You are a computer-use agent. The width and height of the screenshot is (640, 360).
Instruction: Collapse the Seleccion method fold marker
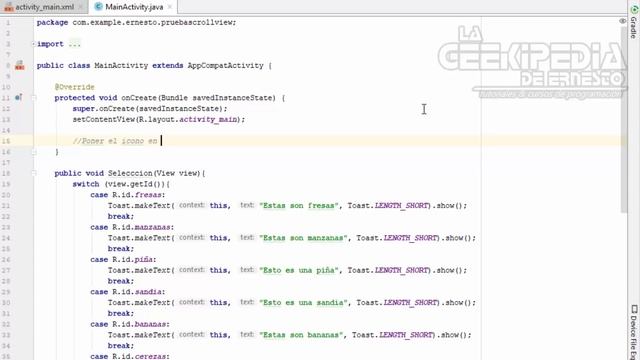pos(34,173)
